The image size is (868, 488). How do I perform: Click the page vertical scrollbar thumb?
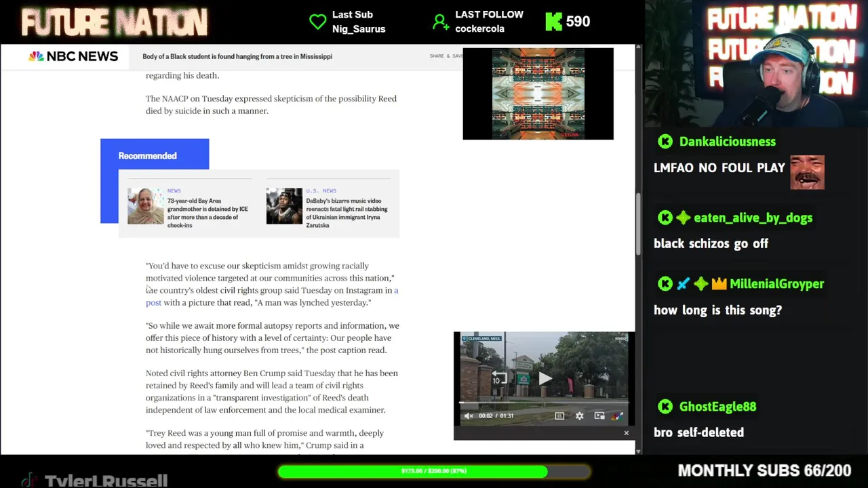point(638,225)
